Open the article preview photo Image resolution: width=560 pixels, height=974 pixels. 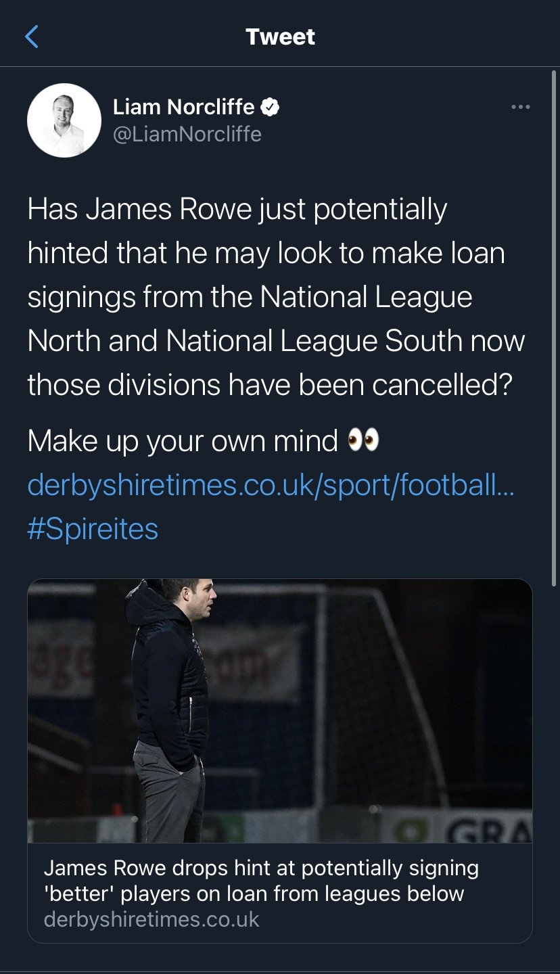279,710
